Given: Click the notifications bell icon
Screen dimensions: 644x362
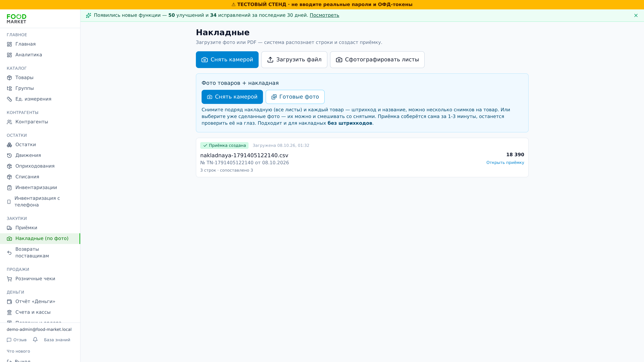Looking at the screenshot, I should 35,340.
